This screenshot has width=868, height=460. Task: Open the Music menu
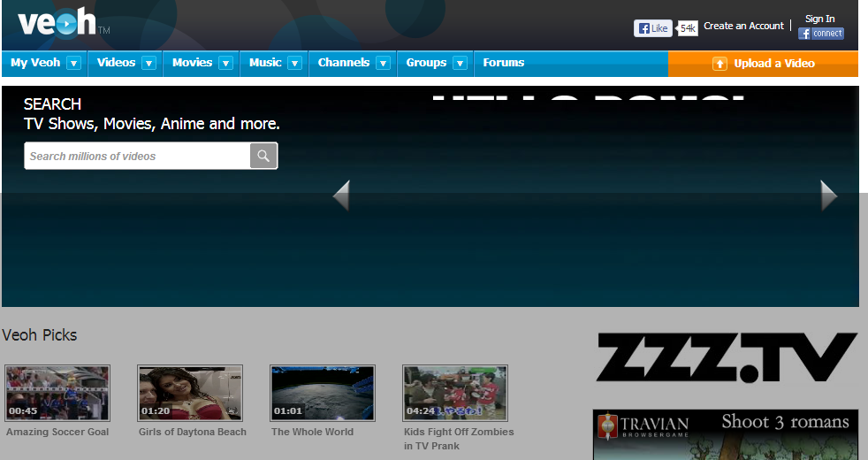point(265,63)
